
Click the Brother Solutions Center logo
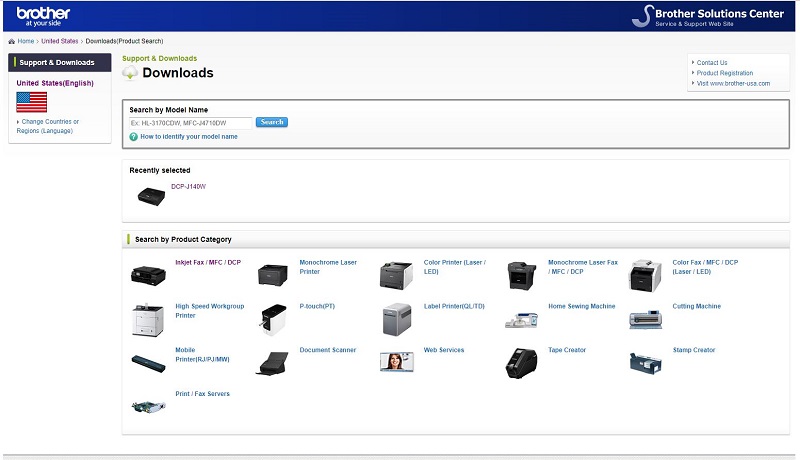click(708, 16)
